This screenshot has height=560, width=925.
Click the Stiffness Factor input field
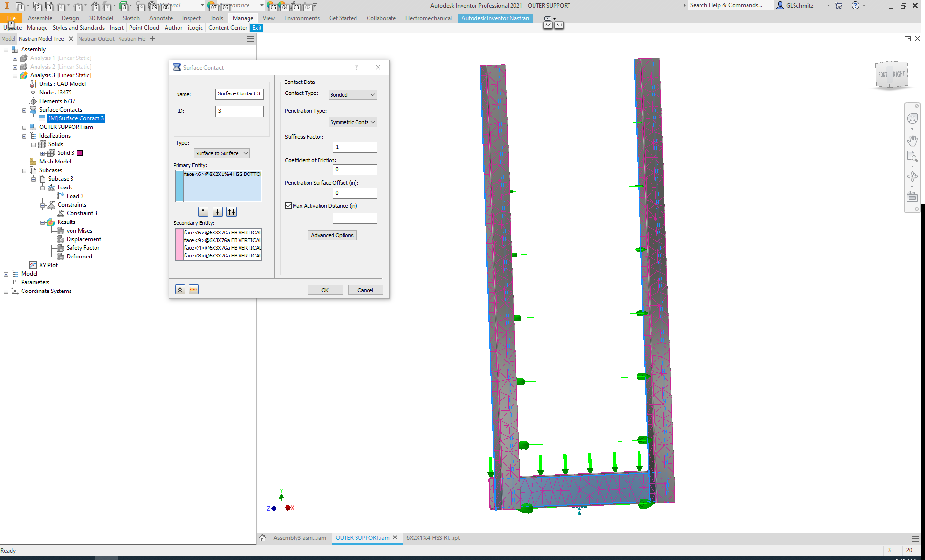coord(355,147)
